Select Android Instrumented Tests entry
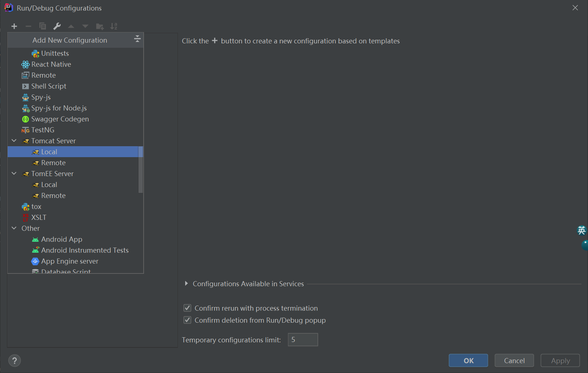 [75, 250]
